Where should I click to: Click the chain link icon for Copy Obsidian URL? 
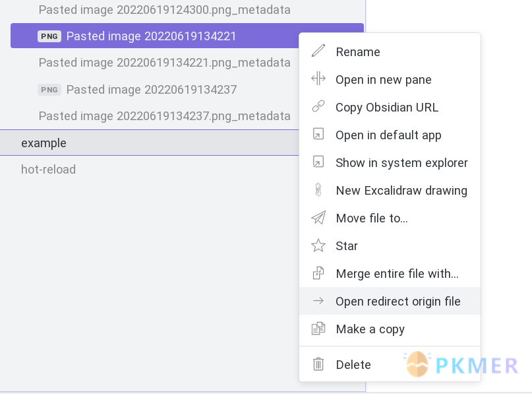coord(318,106)
